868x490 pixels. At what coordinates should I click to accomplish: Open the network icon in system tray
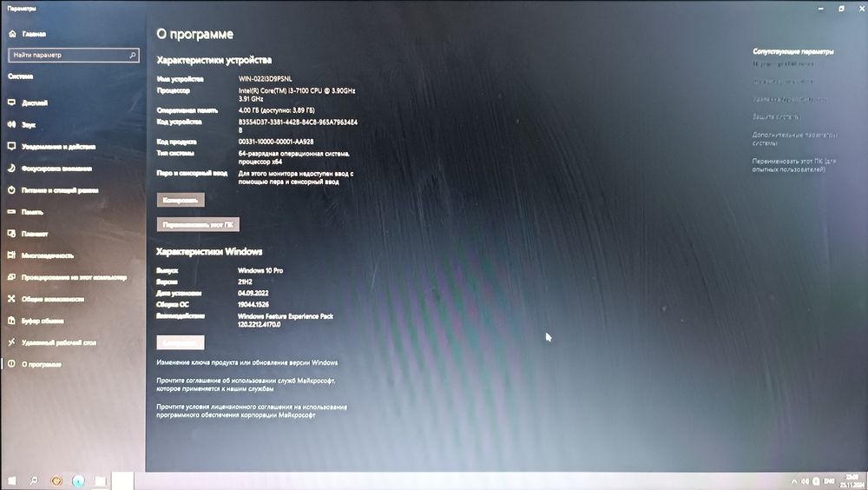(816, 481)
